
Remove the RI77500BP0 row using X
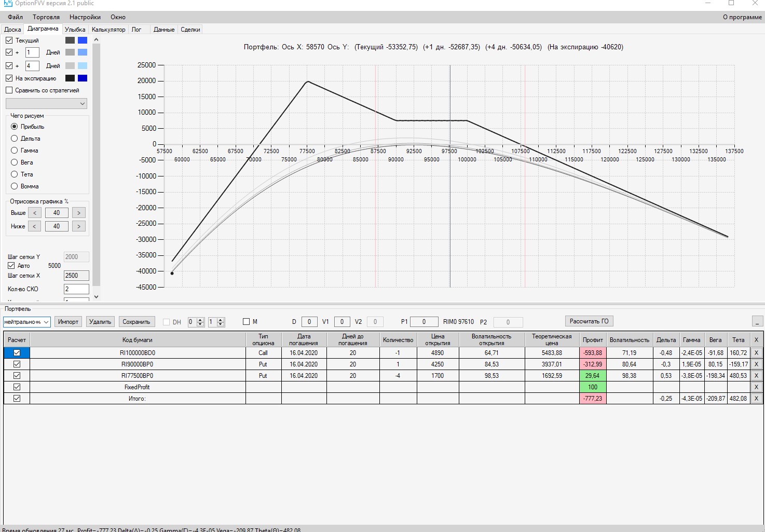tap(756, 376)
